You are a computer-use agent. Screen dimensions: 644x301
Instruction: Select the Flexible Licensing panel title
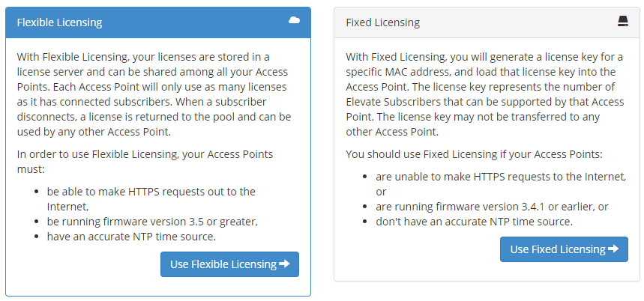coord(59,22)
